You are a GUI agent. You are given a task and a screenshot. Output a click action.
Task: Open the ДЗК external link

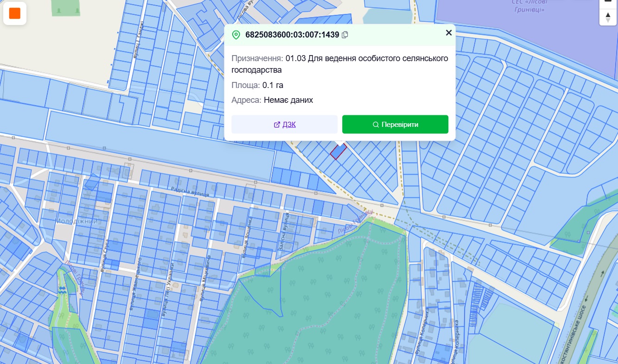click(x=289, y=125)
